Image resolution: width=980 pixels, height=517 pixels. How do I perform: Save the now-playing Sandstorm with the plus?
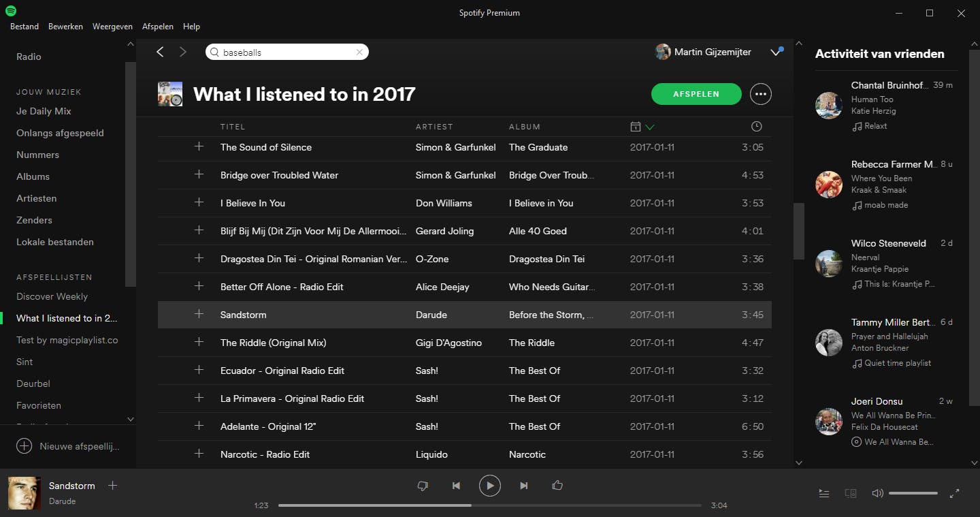pyautogui.click(x=113, y=486)
